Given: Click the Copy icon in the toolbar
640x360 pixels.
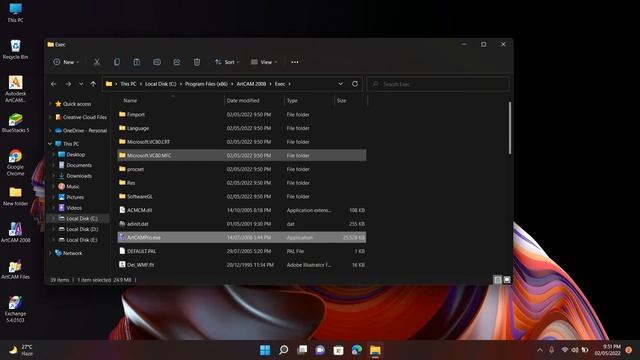Looking at the screenshot, I should 117,62.
